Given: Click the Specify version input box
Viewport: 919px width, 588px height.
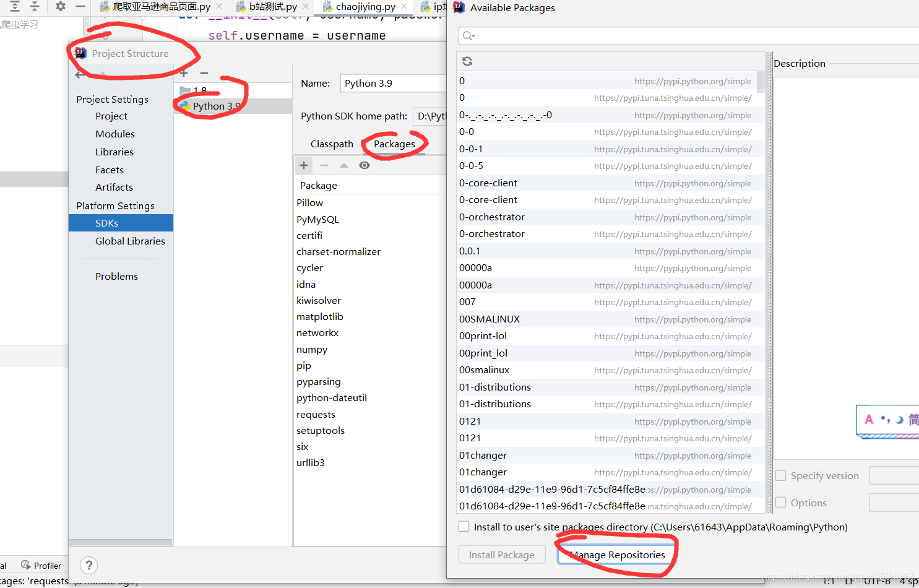Looking at the screenshot, I should 894,475.
